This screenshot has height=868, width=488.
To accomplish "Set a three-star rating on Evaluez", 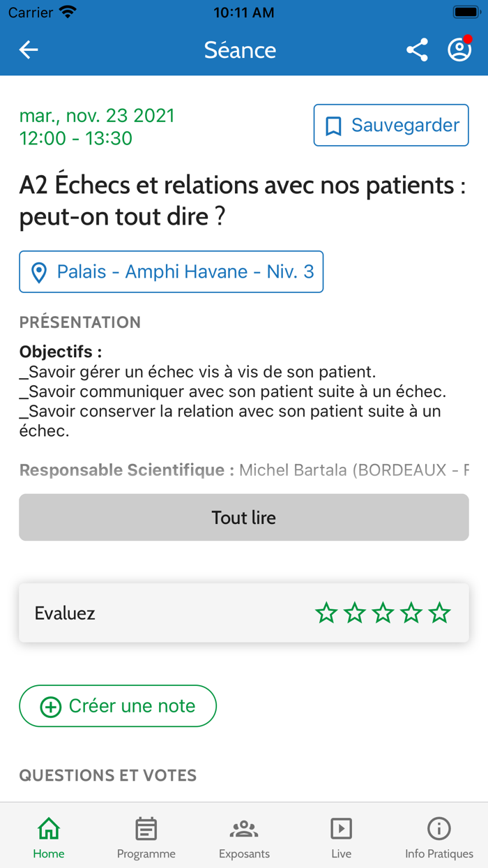I will click(383, 613).
